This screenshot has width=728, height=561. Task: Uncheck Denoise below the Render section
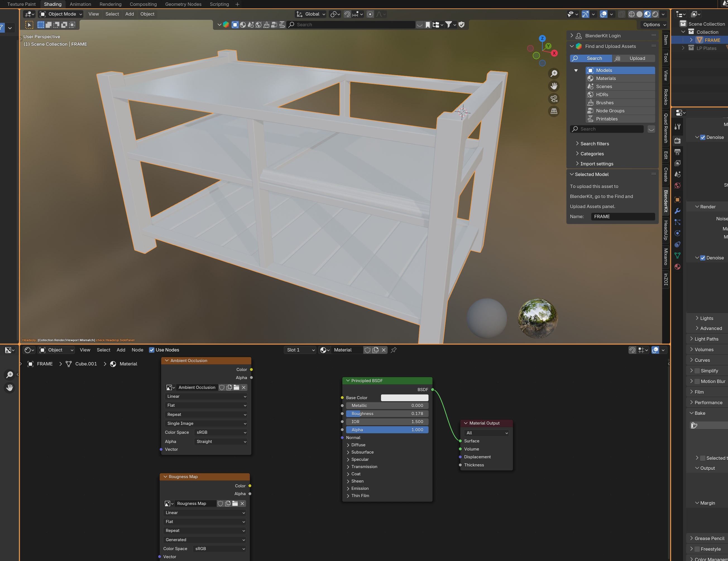point(703,258)
